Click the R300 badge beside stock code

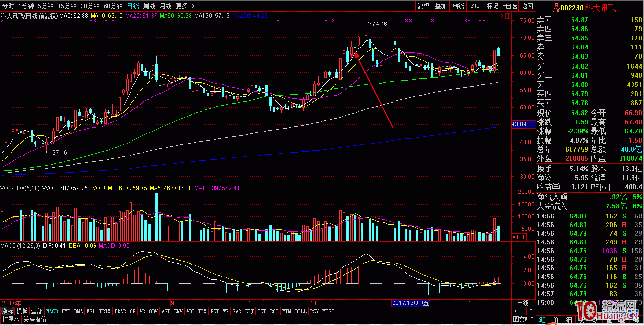click(556, 7)
